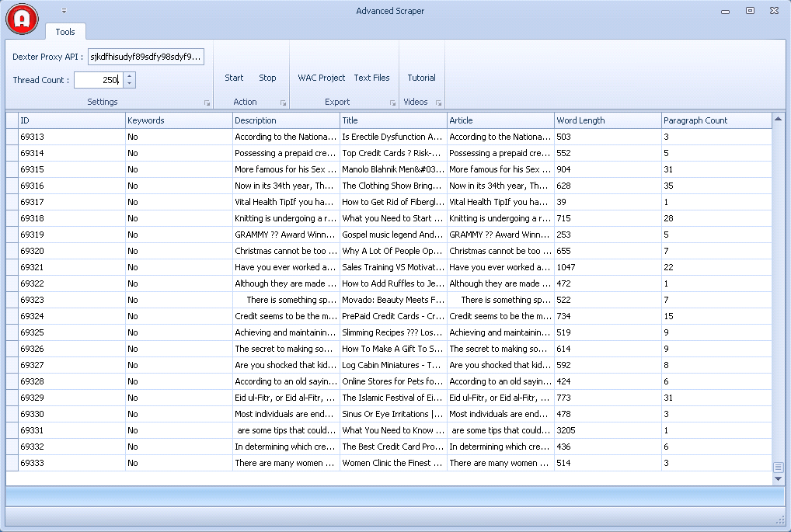The width and height of the screenshot is (791, 532).
Task: Select ID cell 69315
Action: point(71,169)
